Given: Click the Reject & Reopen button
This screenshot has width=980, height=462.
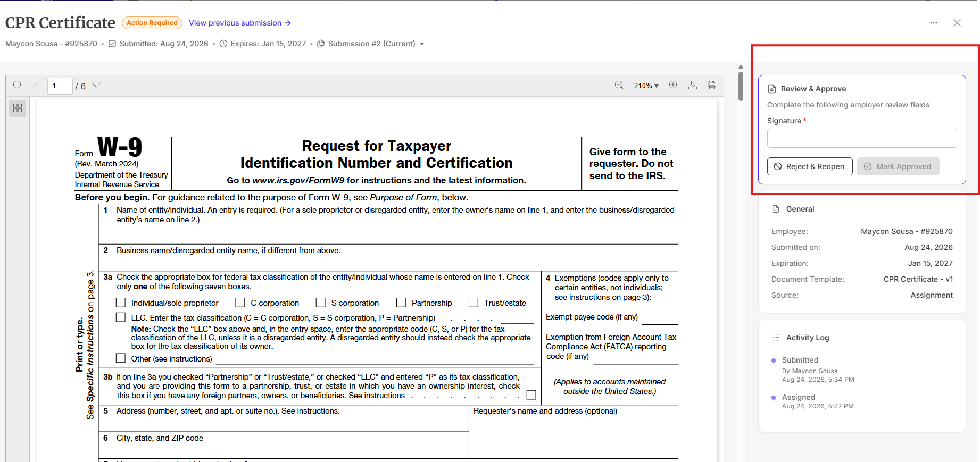Looking at the screenshot, I should [810, 166].
